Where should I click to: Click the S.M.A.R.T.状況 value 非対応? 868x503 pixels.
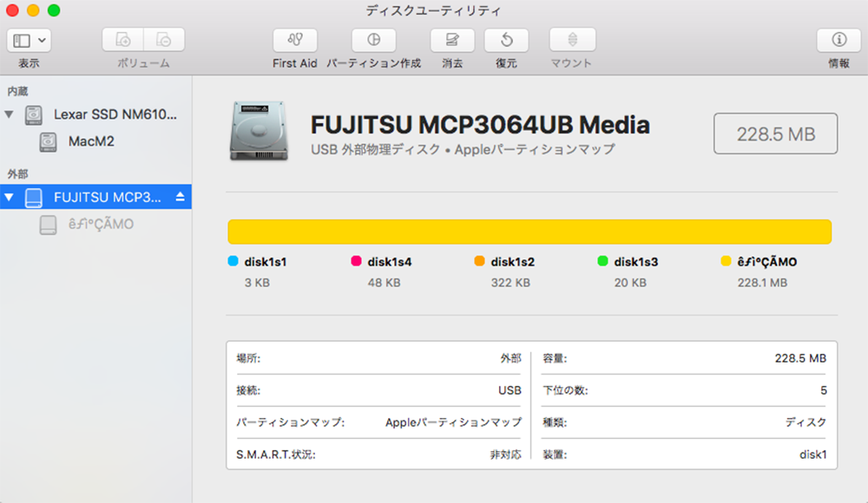(x=505, y=454)
